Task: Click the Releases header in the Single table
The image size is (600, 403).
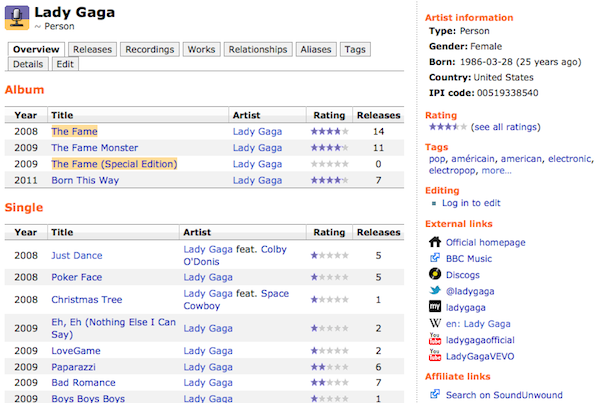Action: tap(378, 232)
